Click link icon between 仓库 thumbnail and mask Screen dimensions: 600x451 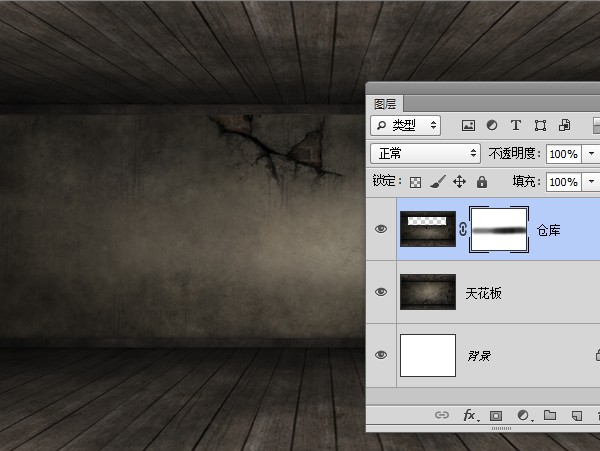point(463,229)
